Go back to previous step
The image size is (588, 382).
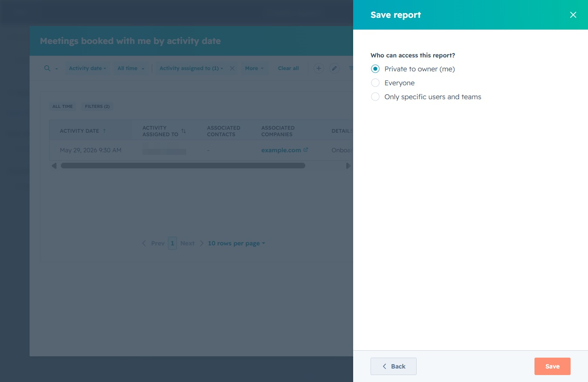[394, 366]
